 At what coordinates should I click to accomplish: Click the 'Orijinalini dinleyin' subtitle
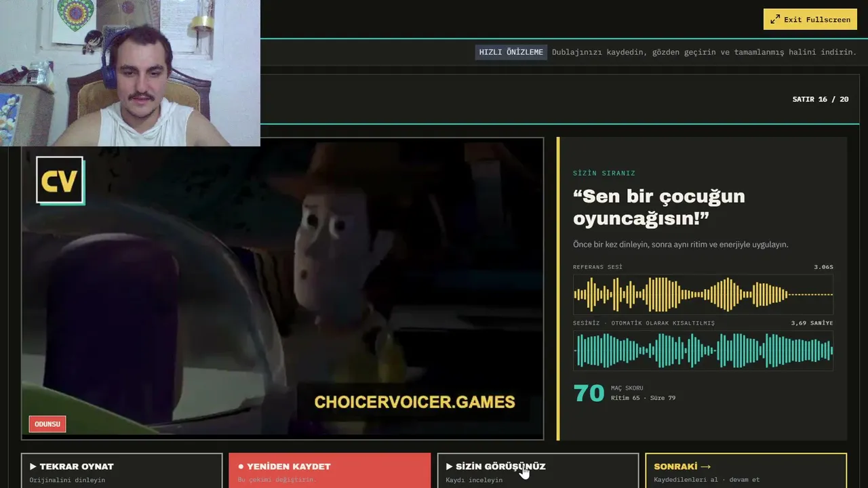67,480
